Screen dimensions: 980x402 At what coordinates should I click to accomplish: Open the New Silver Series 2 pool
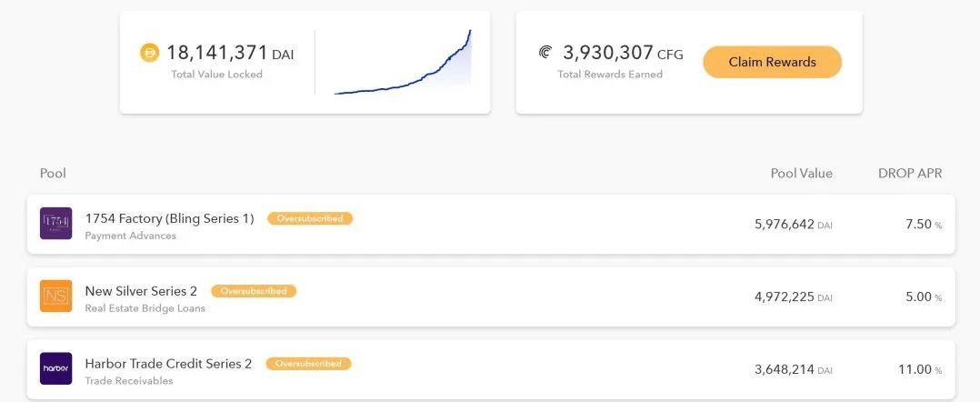tap(141, 291)
